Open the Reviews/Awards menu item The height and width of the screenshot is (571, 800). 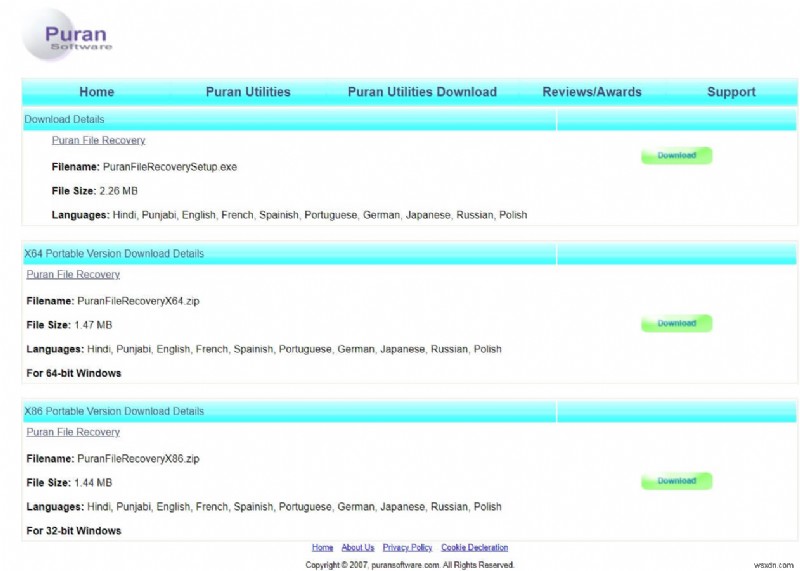point(592,92)
